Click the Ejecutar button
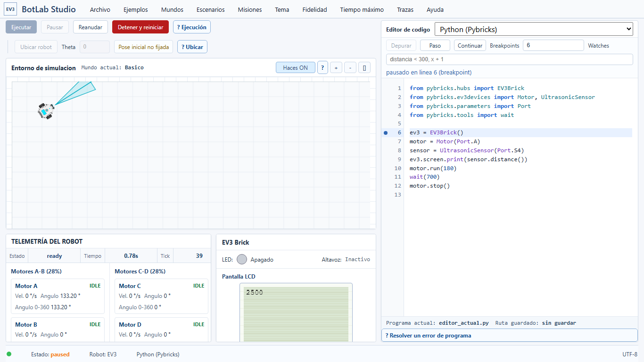This screenshot has height=362, width=644. click(x=21, y=27)
